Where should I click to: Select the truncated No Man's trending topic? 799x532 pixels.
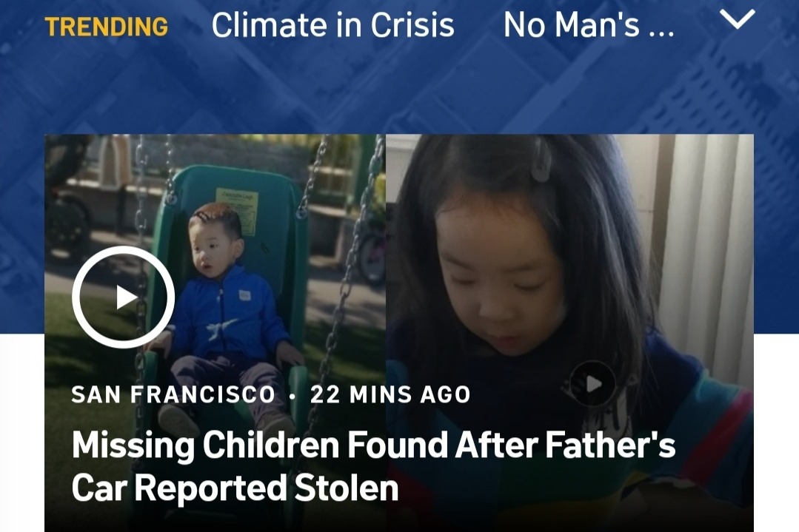[x=589, y=25]
